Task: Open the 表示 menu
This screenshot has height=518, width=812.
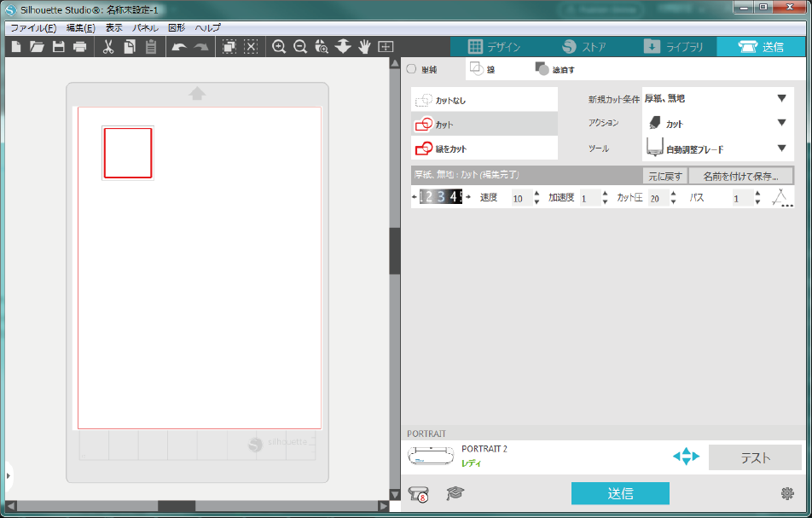Action: [114, 28]
